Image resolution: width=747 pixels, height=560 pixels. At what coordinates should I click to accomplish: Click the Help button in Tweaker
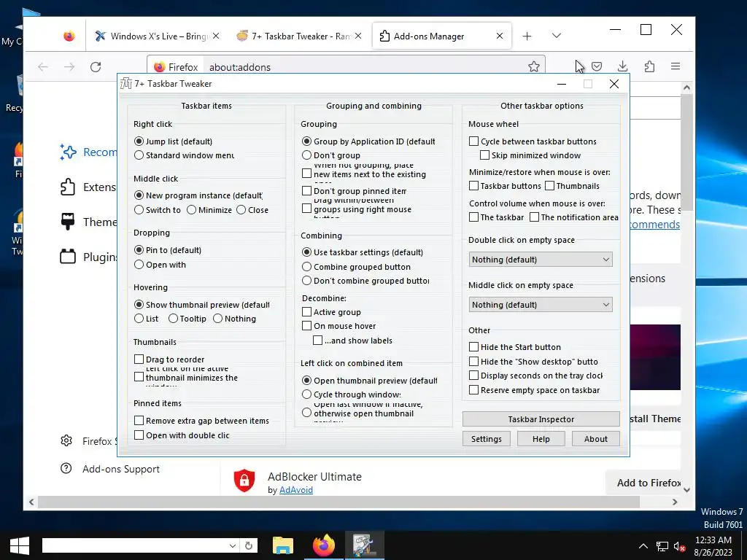pos(541,439)
